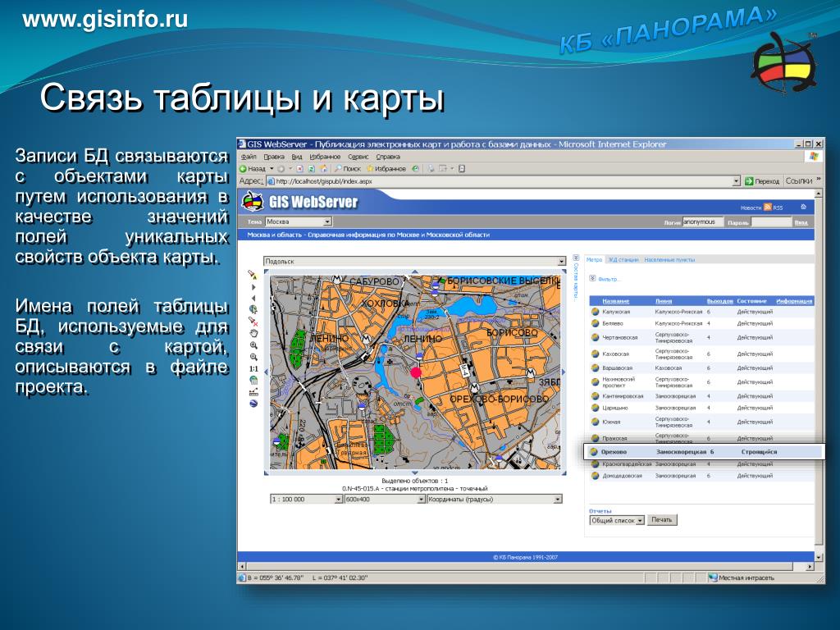
Task: Open the 600x400 map size dropdown
Action: coord(385,499)
